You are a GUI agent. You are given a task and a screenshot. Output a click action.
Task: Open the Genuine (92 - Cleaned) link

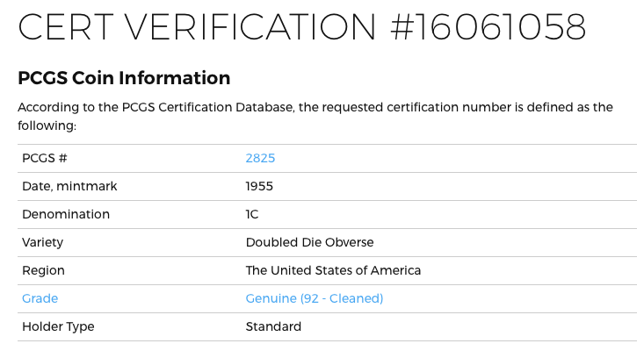pos(315,298)
